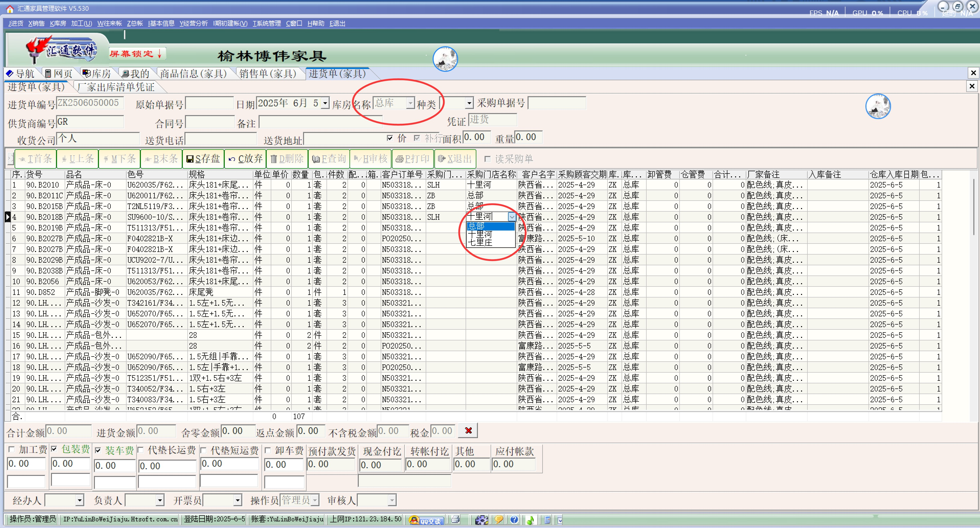Open the calculator icon in status bar
Screen dimensions: 980x528
(547, 520)
